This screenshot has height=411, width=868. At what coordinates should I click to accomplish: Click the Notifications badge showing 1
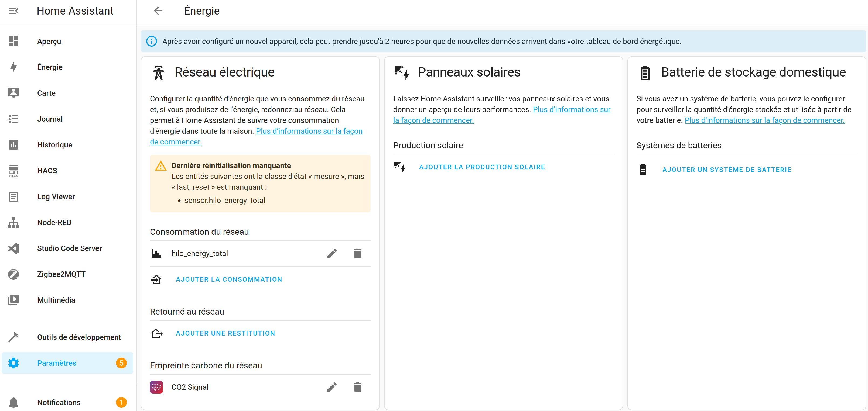pyautogui.click(x=121, y=402)
